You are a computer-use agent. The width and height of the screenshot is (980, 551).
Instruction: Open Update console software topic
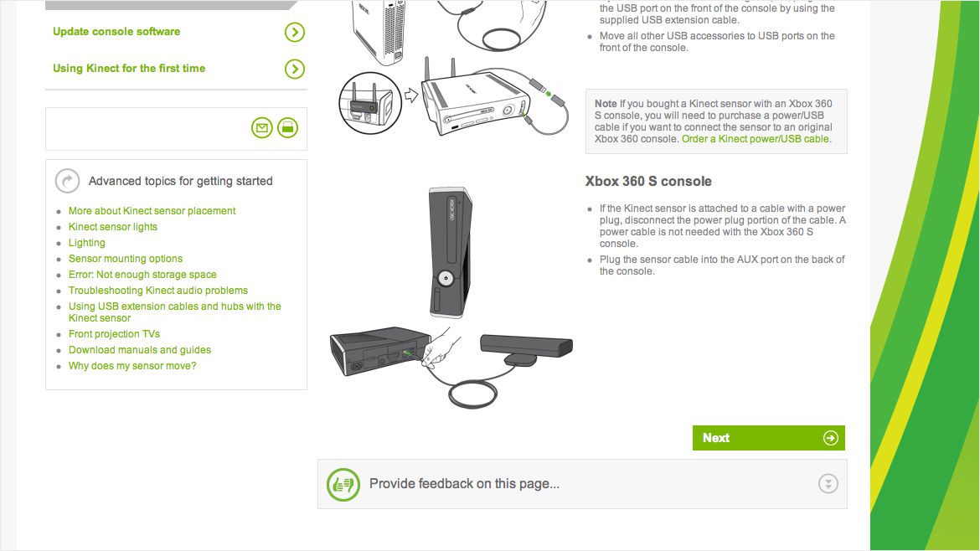point(116,32)
